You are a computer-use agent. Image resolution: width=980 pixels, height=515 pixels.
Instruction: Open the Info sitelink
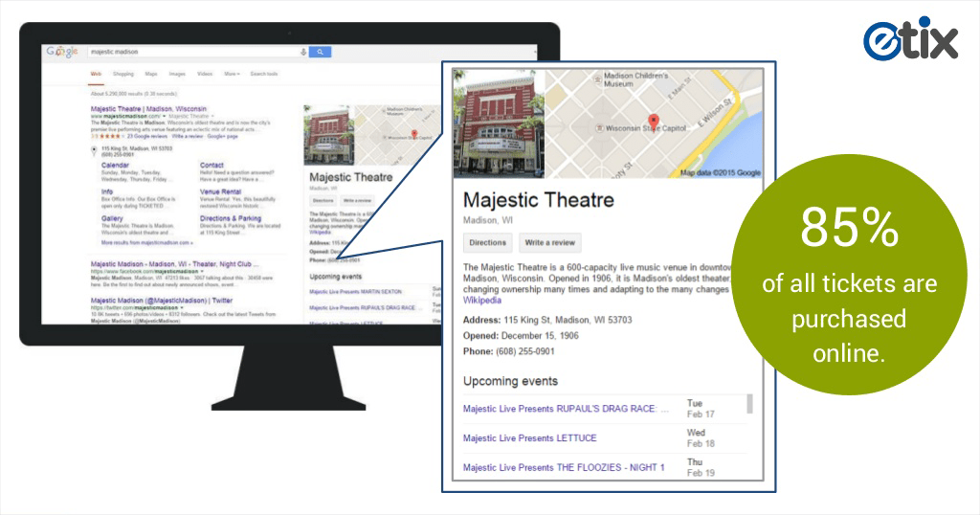point(107,191)
